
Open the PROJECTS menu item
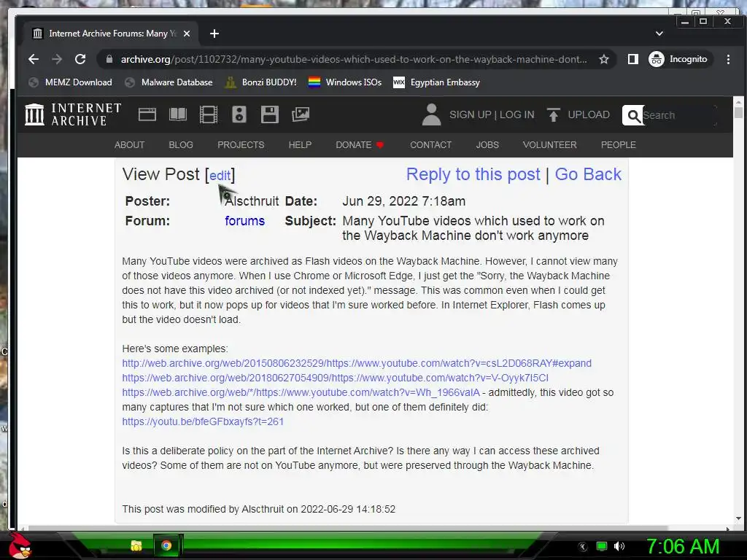point(241,145)
